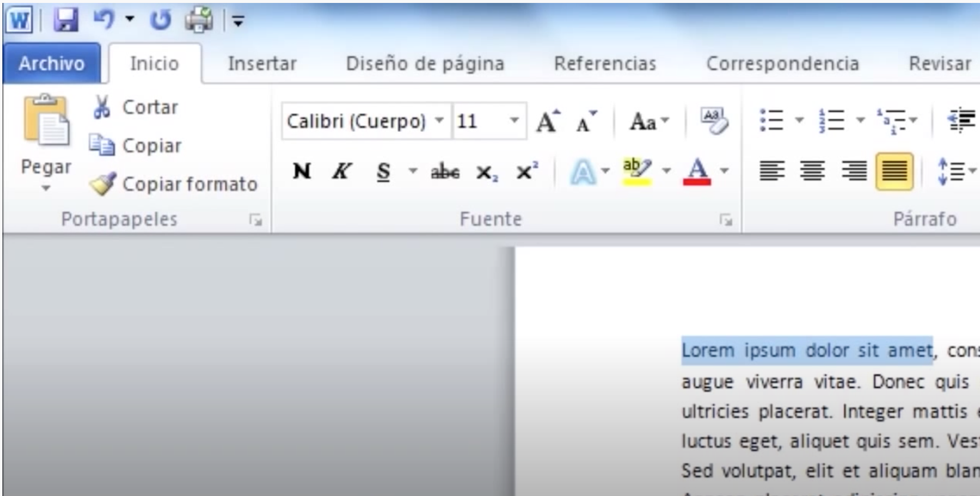This screenshot has height=496, width=980.
Task: Open the Portapapeles dialog launcher
Action: pos(255,220)
